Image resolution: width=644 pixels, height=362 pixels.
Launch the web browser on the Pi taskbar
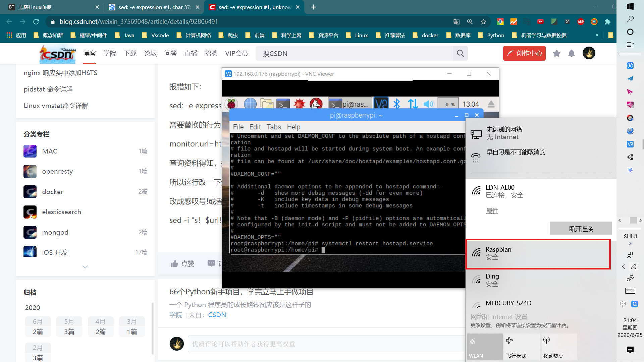250,104
